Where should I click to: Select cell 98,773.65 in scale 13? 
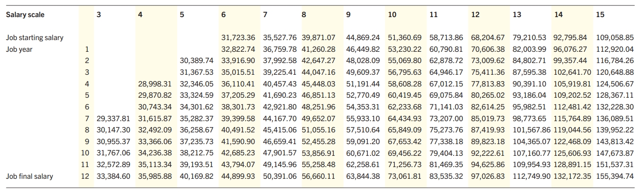529,118
